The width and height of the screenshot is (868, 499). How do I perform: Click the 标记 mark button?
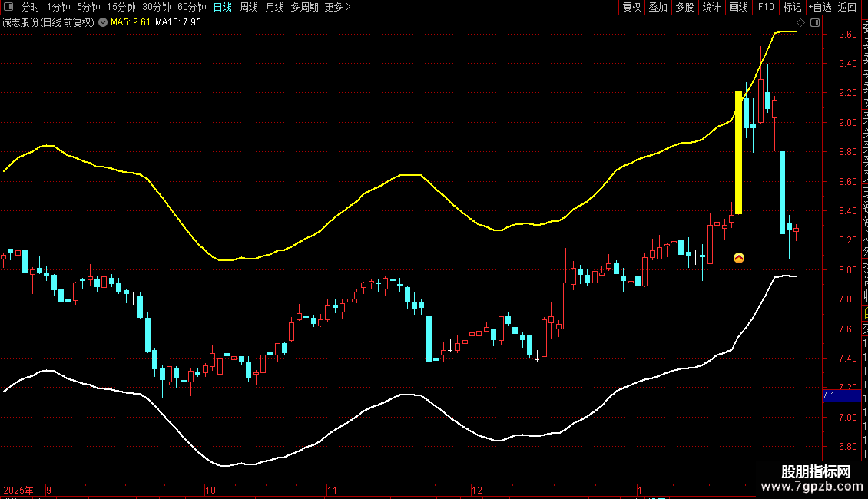point(792,7)
